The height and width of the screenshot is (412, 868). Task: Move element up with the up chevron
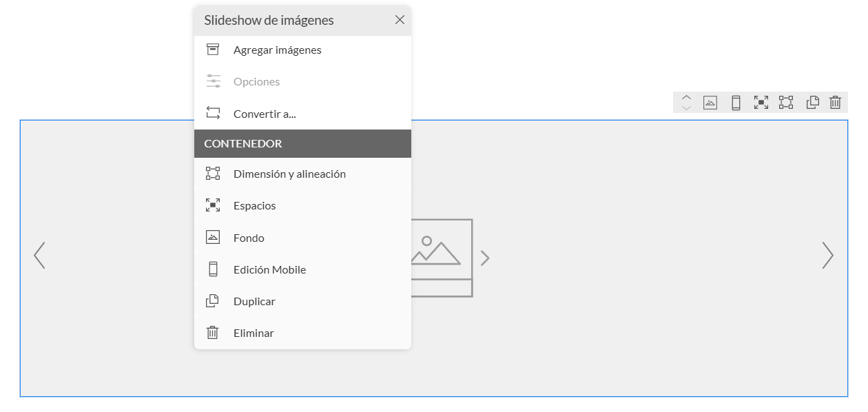tap(686, 98)
